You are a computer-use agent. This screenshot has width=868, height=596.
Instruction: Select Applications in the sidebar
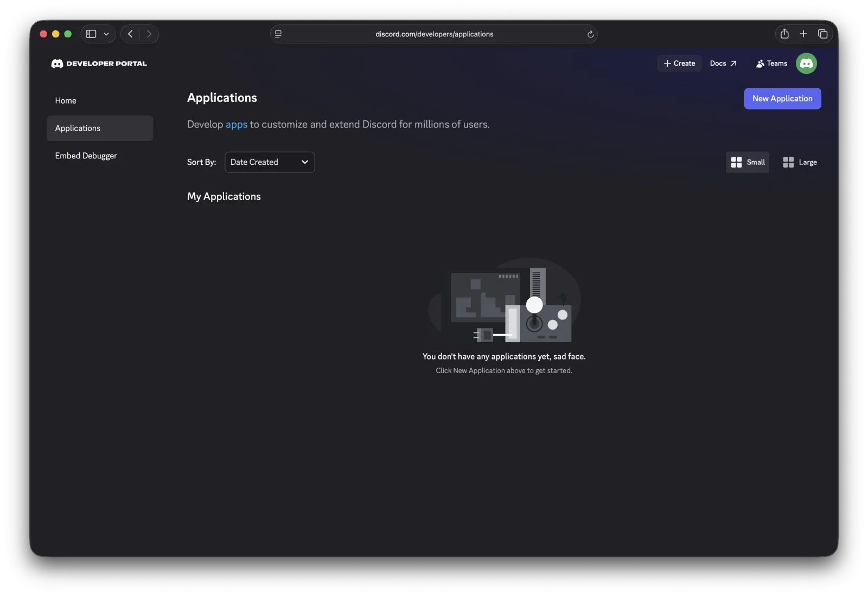[100, 128]
